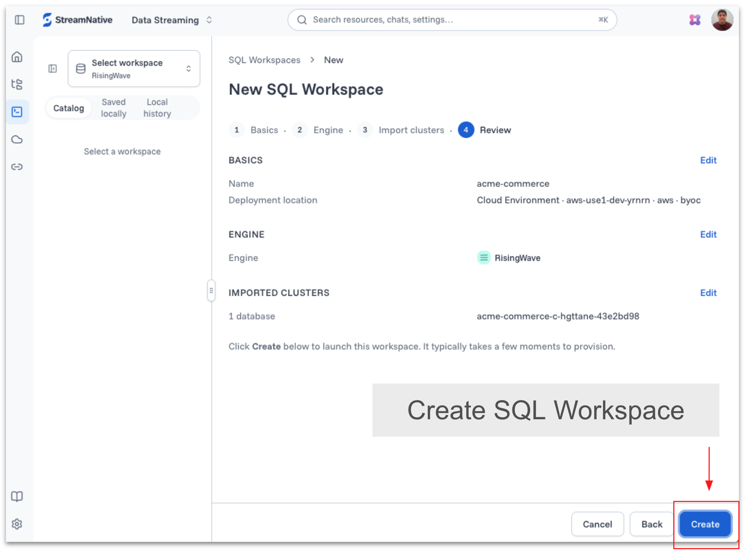Collapse the catalog panel icon

point(53,69)
